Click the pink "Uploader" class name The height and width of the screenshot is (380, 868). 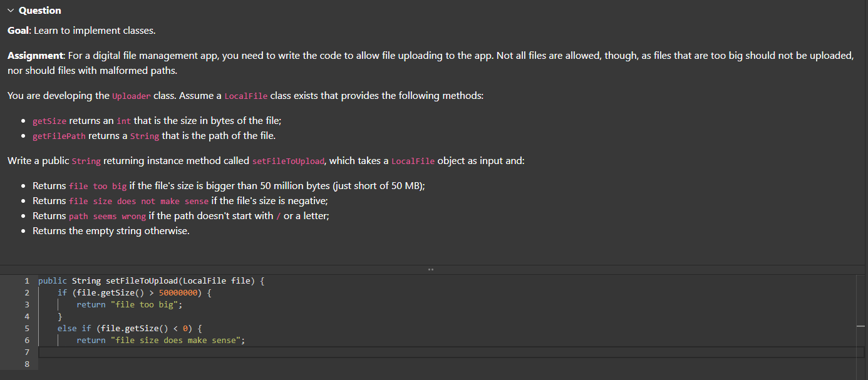(132, 96)
